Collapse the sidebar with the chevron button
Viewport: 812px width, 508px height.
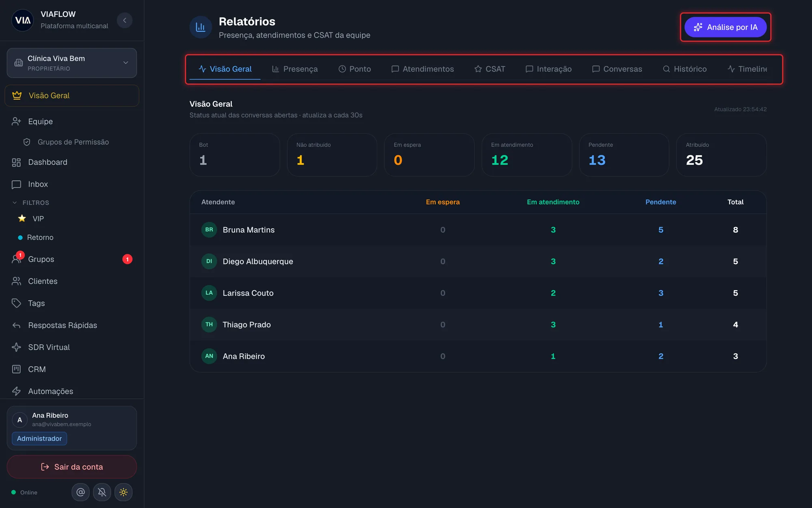coord(125,20)
